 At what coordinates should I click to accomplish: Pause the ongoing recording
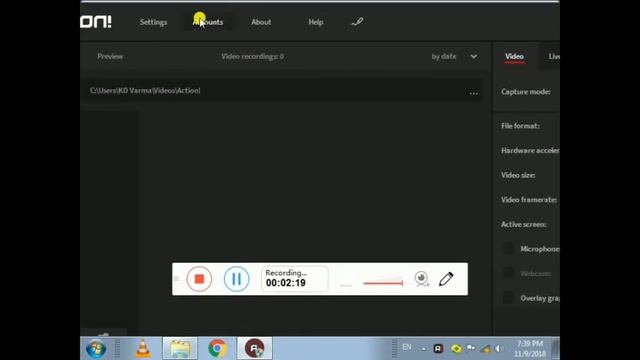(236, 279)
